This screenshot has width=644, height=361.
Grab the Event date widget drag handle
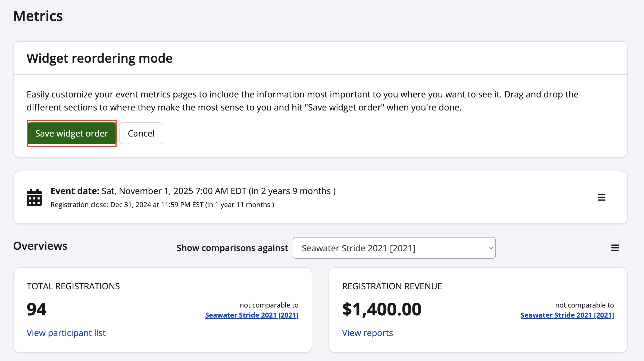(601, 197)
